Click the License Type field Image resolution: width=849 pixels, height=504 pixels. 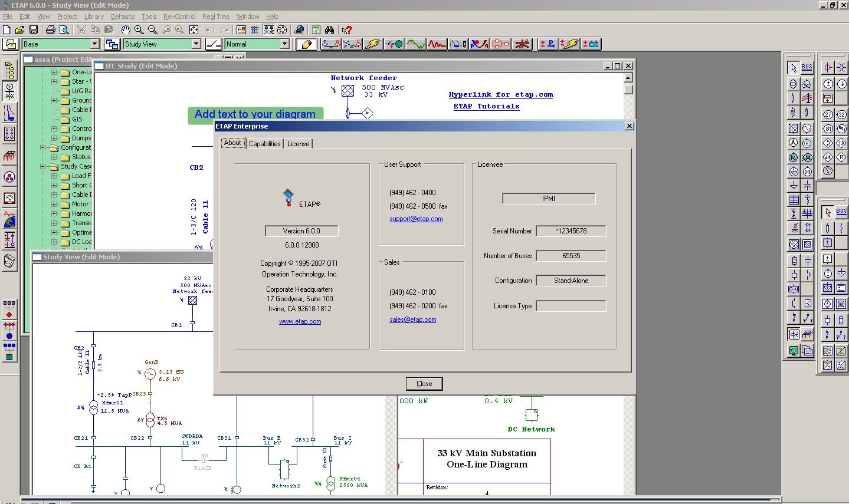click(571, 306)
